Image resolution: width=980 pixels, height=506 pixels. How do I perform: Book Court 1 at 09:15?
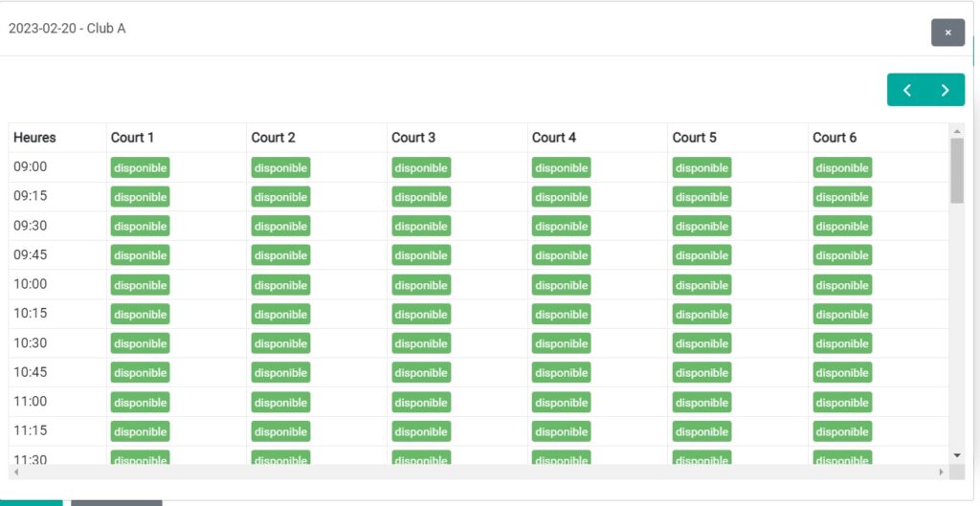point(140,197)
